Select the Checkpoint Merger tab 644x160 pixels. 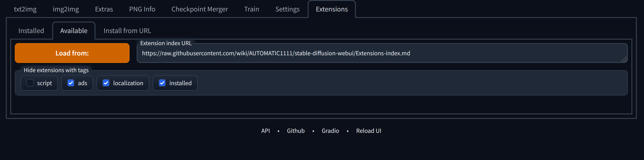coord(199,9)
